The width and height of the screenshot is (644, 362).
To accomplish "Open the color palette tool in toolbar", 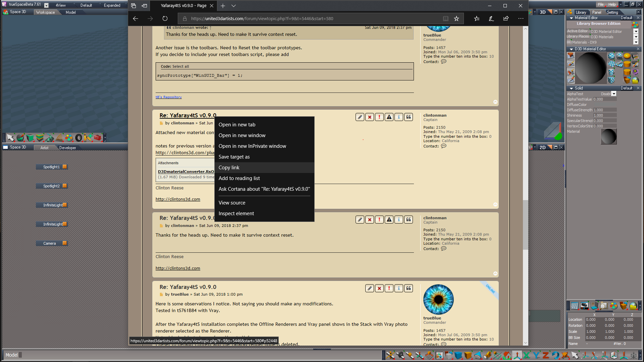I will 69,137.
